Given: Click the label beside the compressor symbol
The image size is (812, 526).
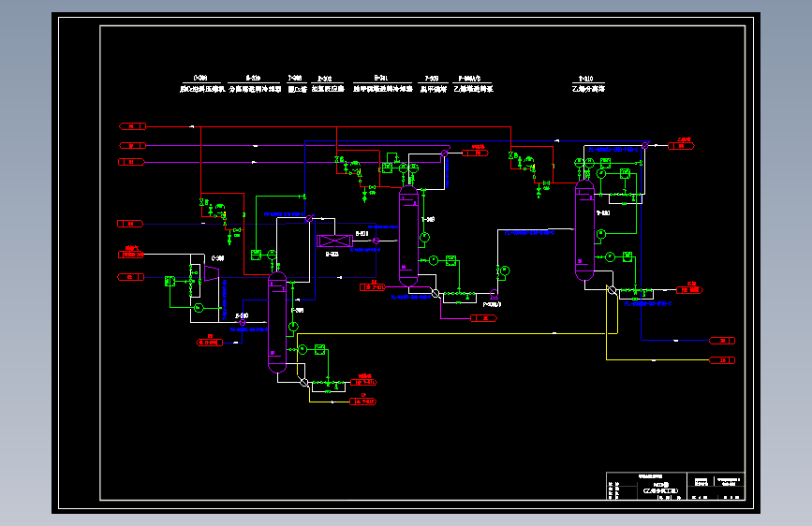Looking at the screenshot, I should pyautogui.click(x=217, y=257).
